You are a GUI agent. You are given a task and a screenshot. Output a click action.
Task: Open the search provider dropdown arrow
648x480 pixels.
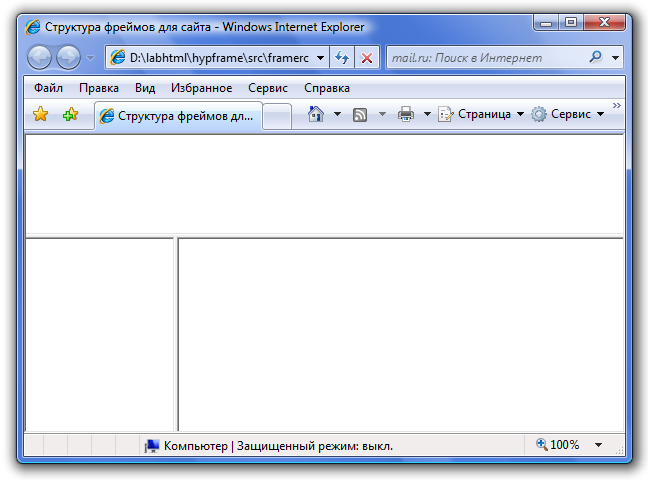pos(615,58)
